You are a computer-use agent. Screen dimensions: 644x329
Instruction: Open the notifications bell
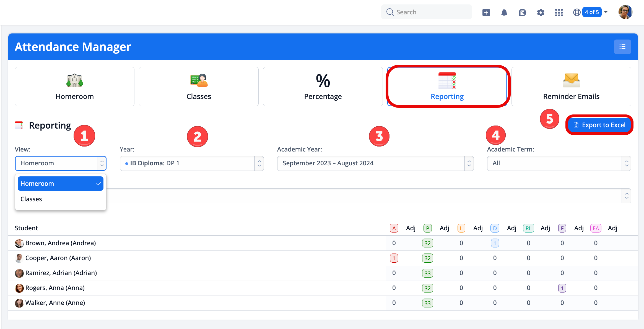point(504,12)
